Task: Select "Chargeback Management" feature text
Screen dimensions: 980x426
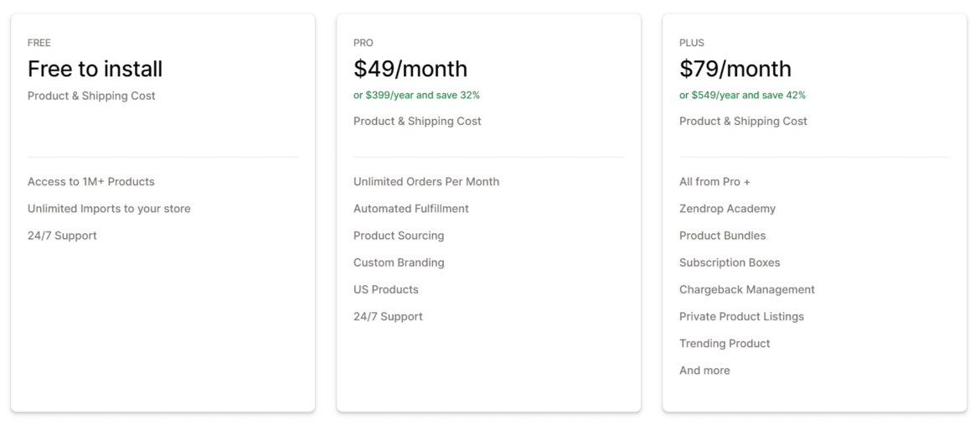Action: tap(747, 289)
